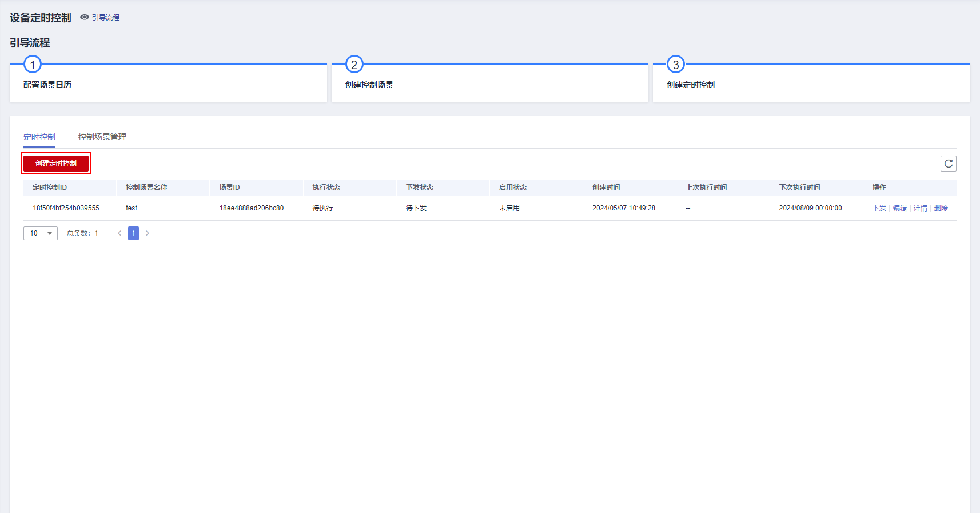Click the scene name cell test
The height and width of the screenshot is (513, 980).
coord(132,208)
